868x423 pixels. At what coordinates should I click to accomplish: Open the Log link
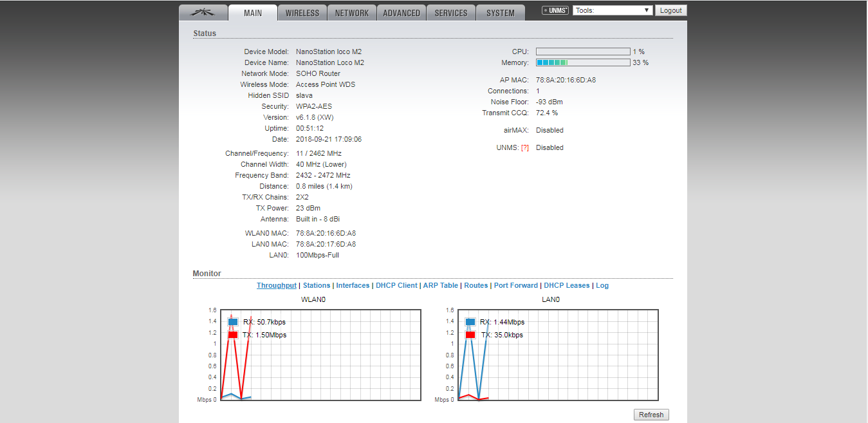[602, 285]
